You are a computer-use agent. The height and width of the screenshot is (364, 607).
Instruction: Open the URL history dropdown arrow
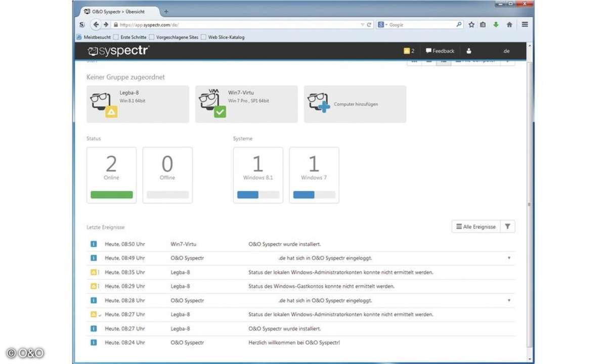363,24
